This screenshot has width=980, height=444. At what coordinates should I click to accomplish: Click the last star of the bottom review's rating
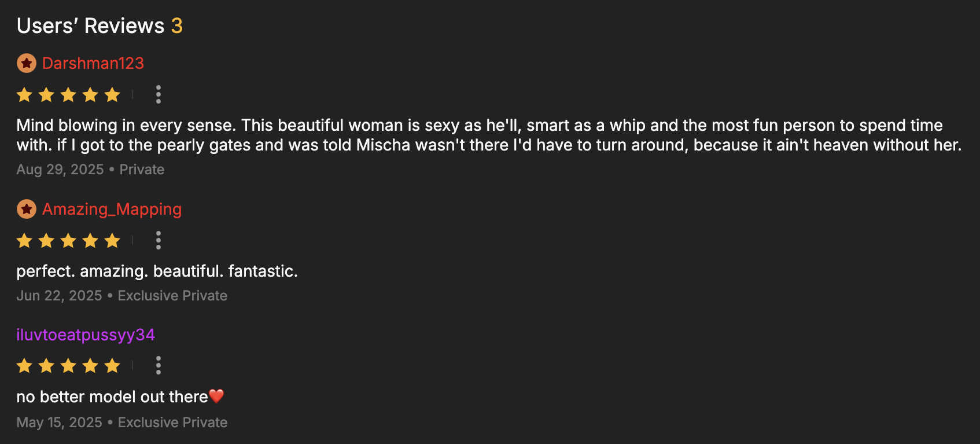click(112, 365)
